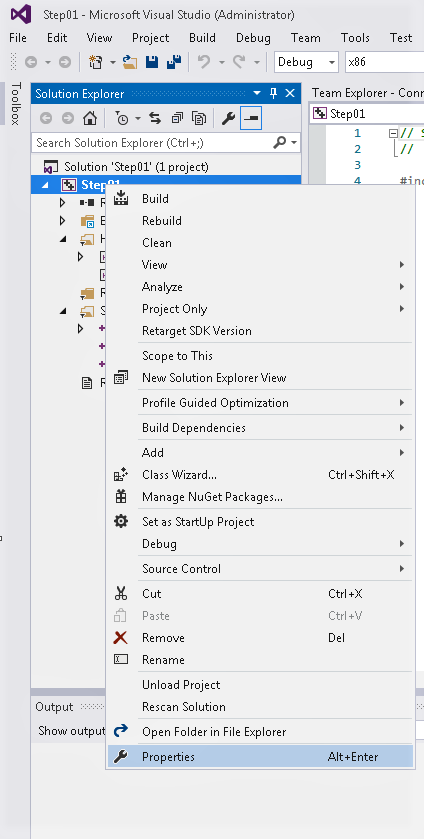Click Collapse All icon in Solution Explorer
This screenshot has width=424, height=839.
[178, 119]
